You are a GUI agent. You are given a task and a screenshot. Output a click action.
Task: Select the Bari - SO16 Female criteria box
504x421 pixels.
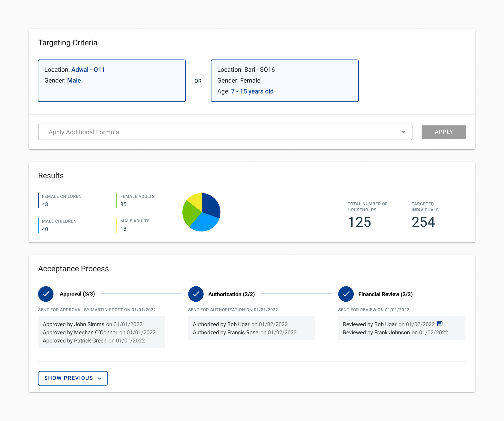pos(284,81)
